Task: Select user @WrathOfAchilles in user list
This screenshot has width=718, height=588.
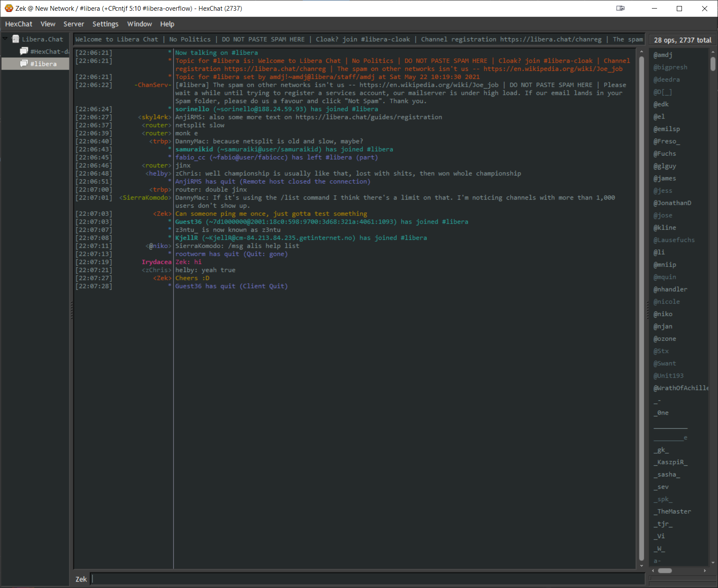Action: click(x=678, y=388)
